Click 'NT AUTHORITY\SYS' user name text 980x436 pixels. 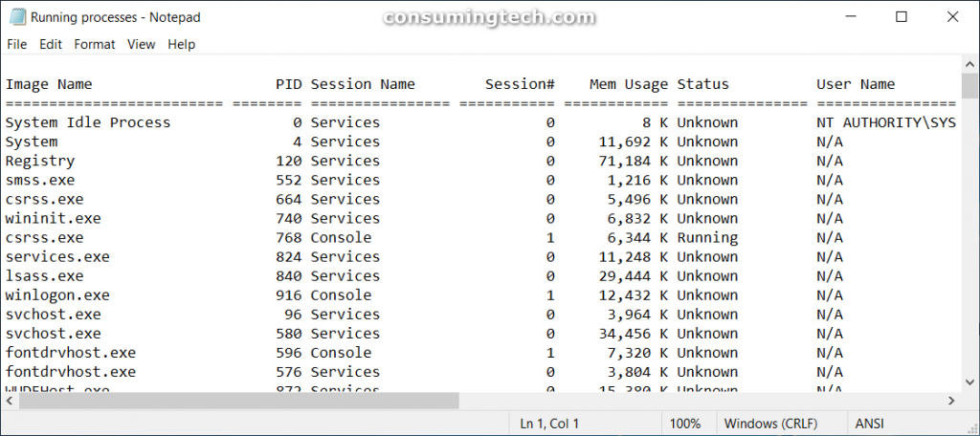[x=886, y=122]
